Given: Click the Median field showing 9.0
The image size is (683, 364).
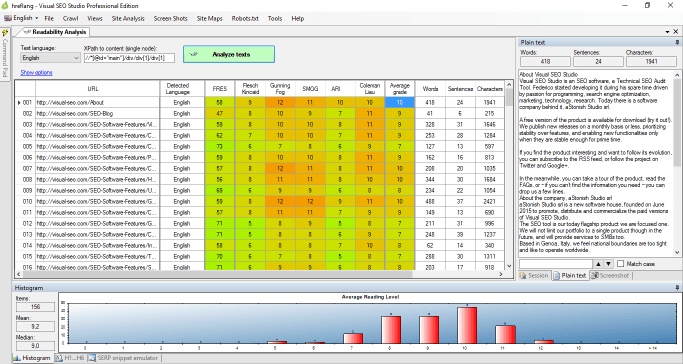Looking at the screenshot, I should pos(35,346).
